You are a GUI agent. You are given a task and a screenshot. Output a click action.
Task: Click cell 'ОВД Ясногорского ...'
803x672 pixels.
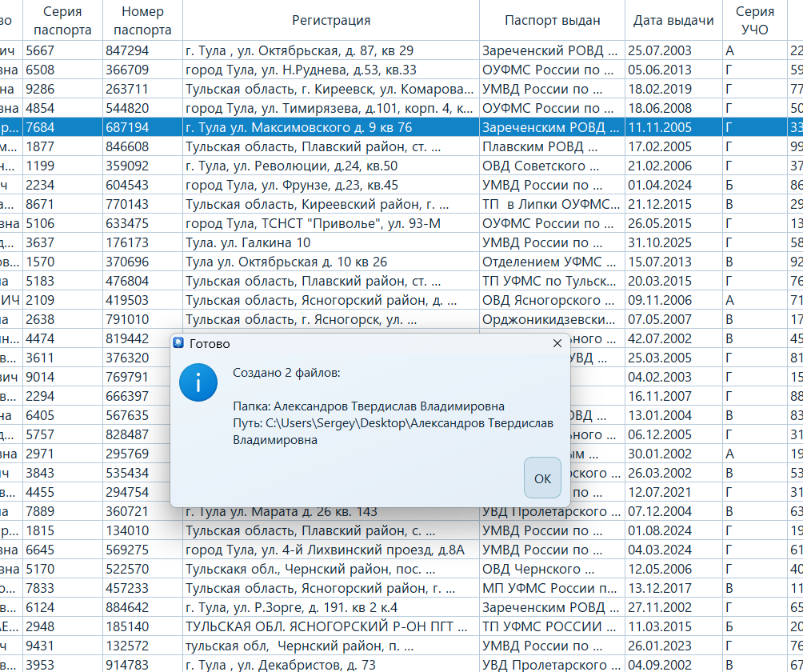point(552,300)
